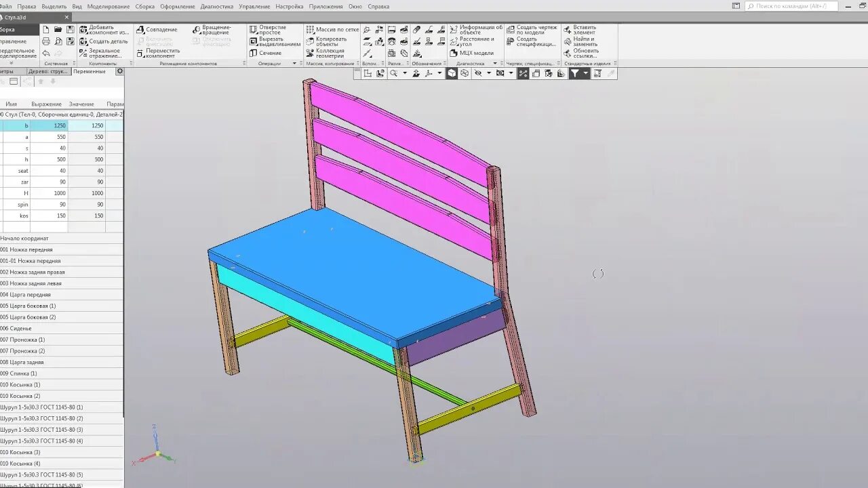Open print preview with the magnifier page icon
The width and height of the screenshot is (868, 488).
[58, 41]
